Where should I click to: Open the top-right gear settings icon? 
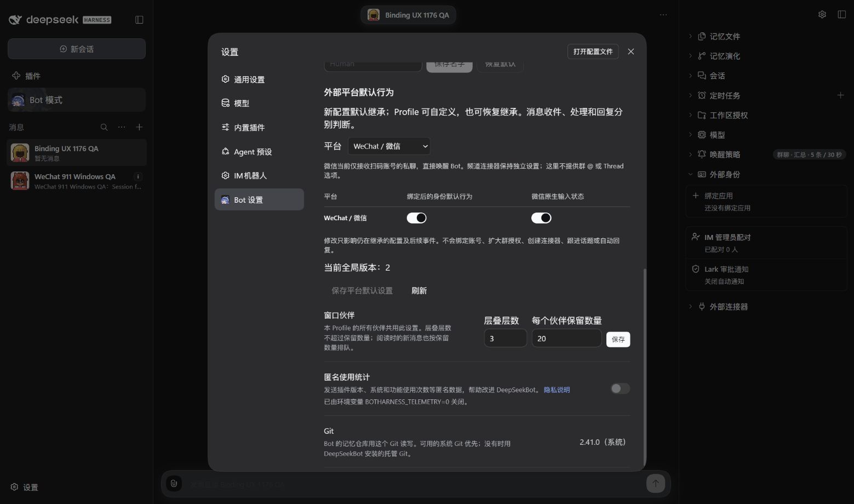pos(822,14)
